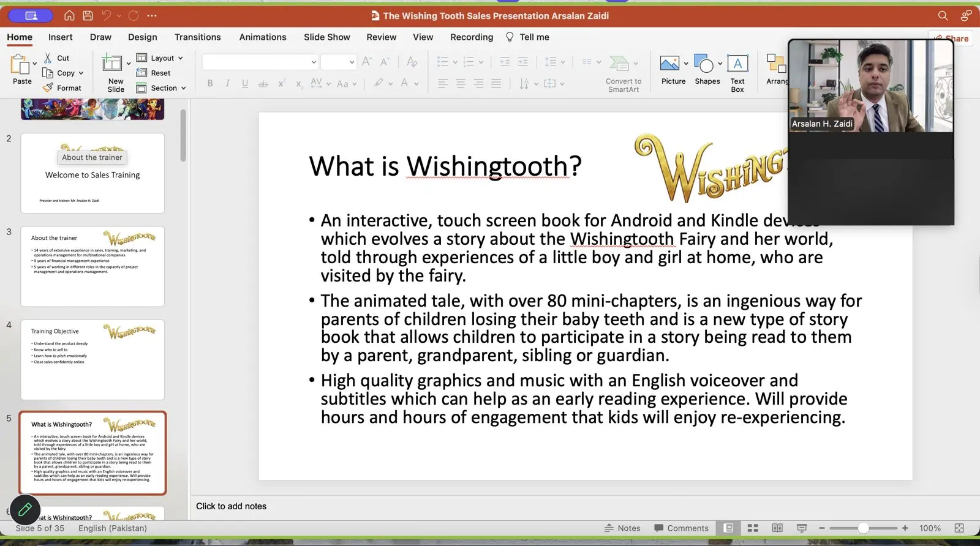Toggle Strikethrough formatting
Viewport: 980px width, 546px height.
tap(263, 83)
